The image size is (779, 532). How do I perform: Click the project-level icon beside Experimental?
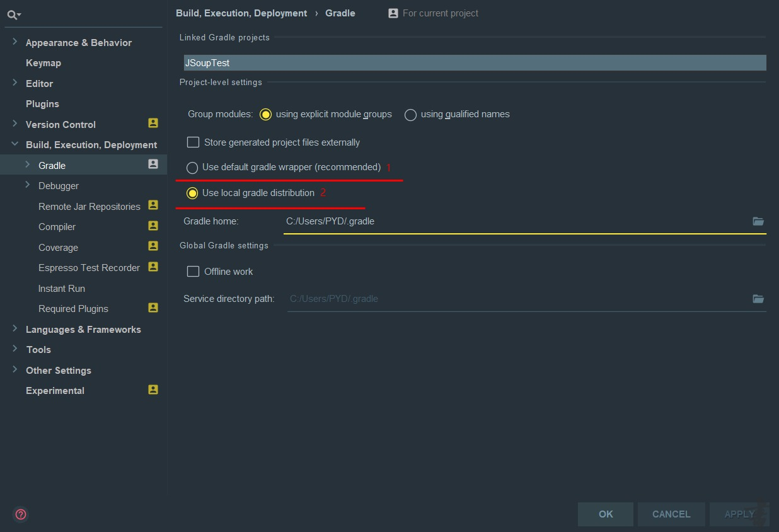[x=153, y=390]
